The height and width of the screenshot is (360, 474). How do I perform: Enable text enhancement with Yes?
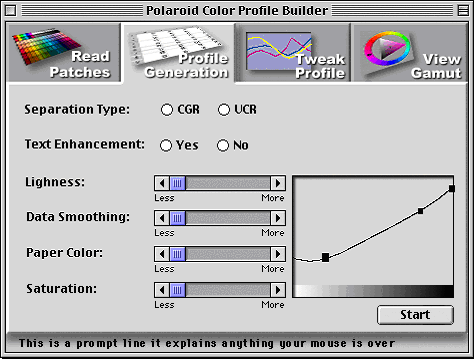coord(179,145)
